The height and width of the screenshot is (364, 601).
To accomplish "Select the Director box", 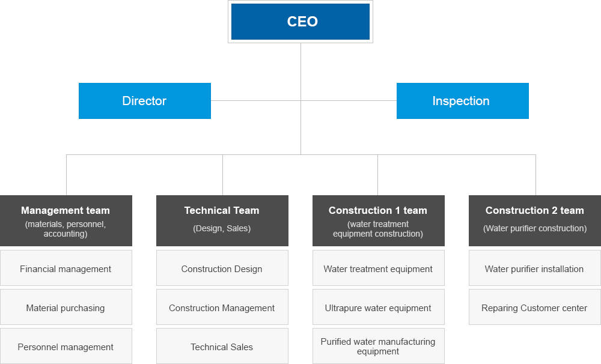I will [145, 101].
